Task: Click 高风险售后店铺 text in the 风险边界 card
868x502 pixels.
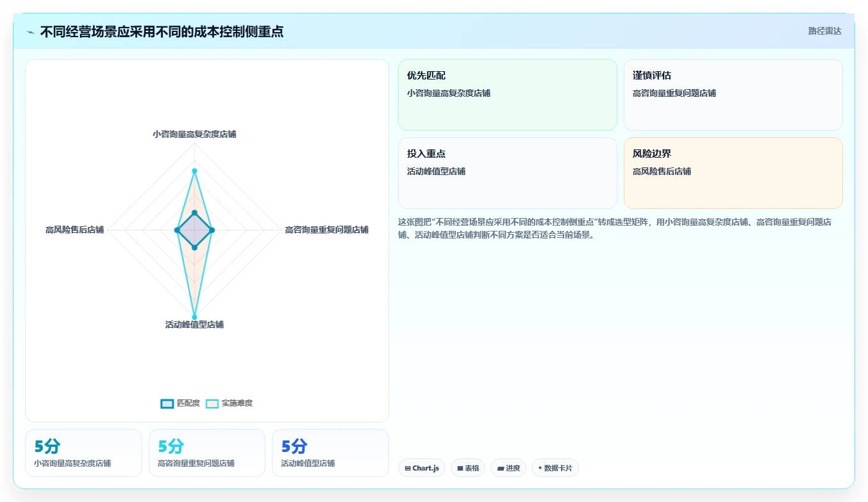Action: (662, 171)
